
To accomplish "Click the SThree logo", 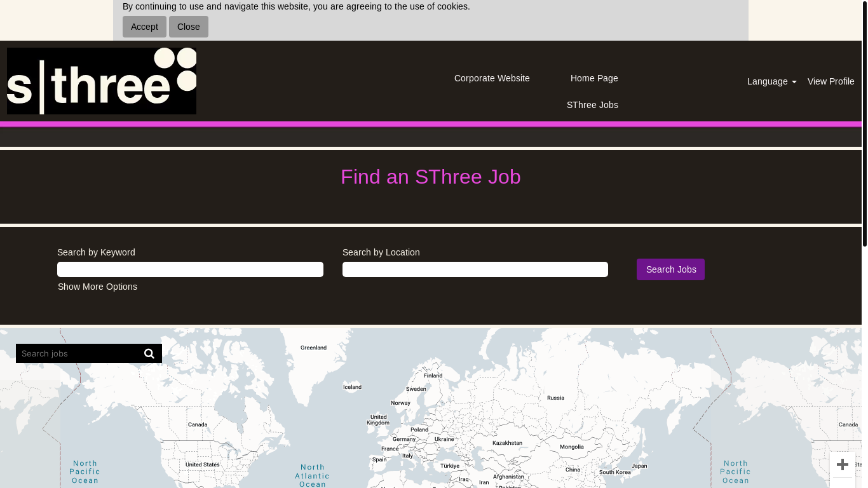I will (102, 81).
